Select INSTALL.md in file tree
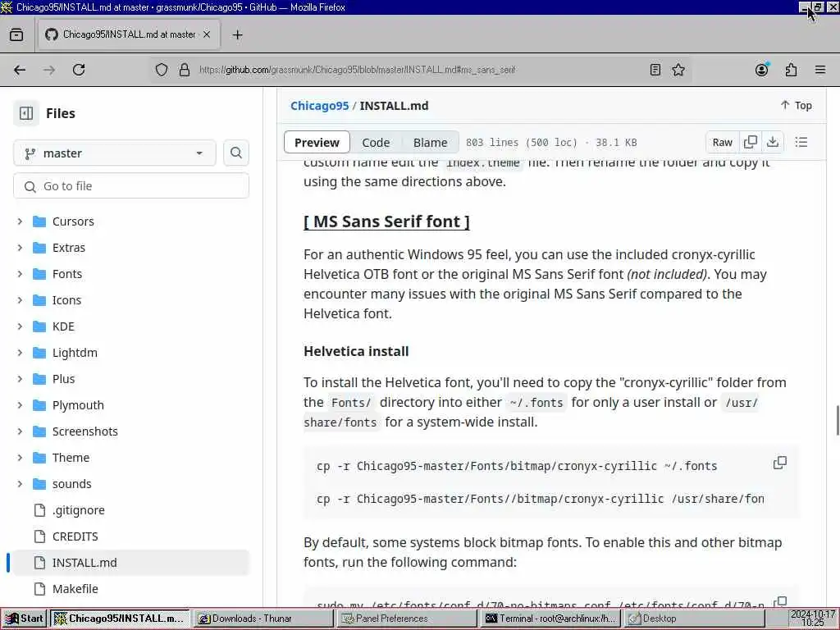 pos(131,563)
